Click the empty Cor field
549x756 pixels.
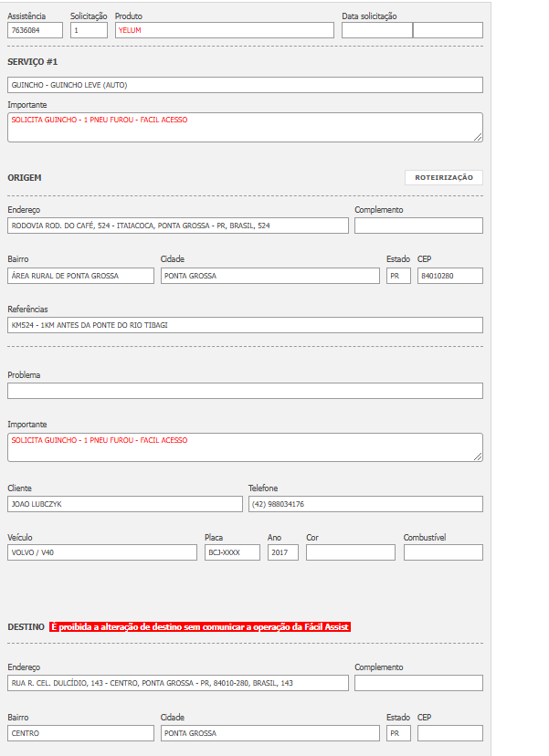[x=350, y=552]
